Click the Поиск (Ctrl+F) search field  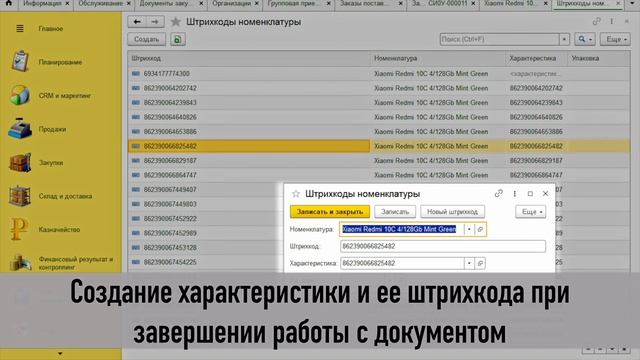click(x=499, y=39)
